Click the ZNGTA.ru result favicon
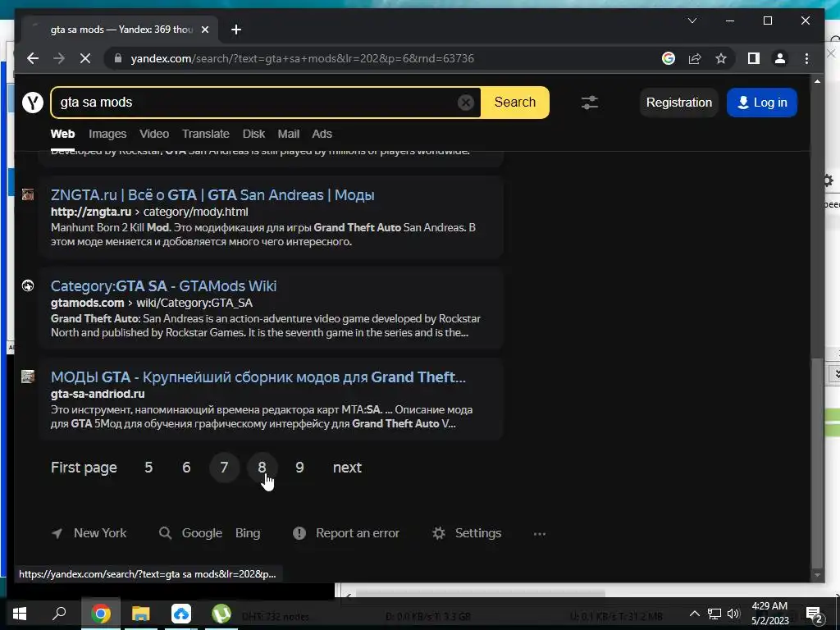Screen dimensions: 840x630 28,194
